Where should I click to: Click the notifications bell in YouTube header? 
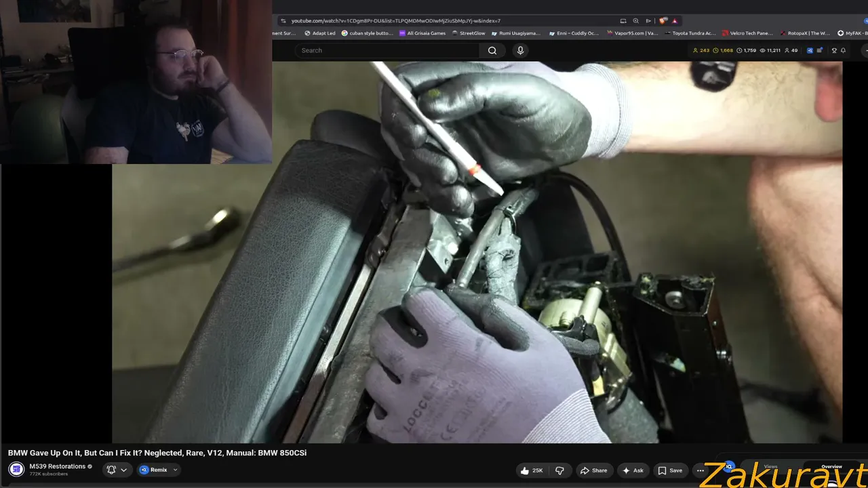coord(843,50)
